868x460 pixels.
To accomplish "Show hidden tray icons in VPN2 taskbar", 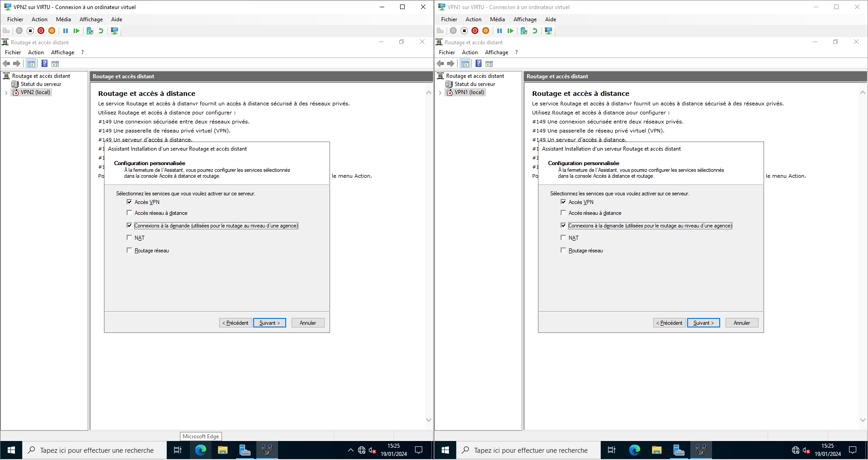I will tap(350, 450).
